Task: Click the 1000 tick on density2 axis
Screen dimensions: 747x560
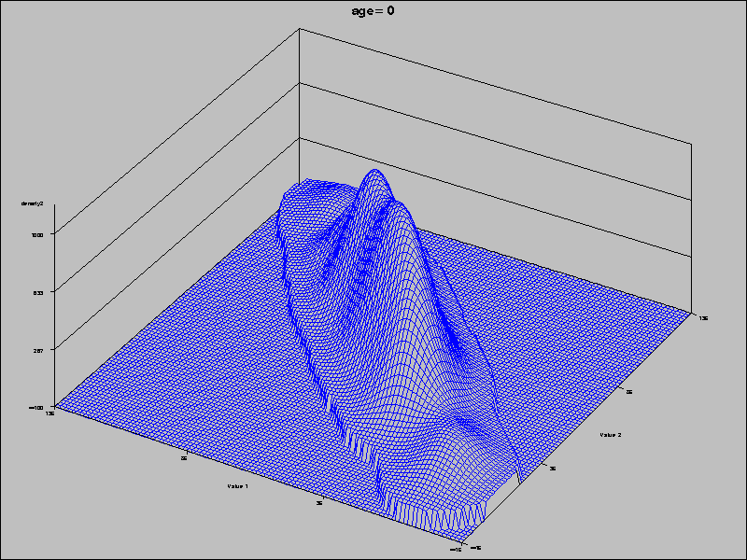Action: (x=38, y=234)
